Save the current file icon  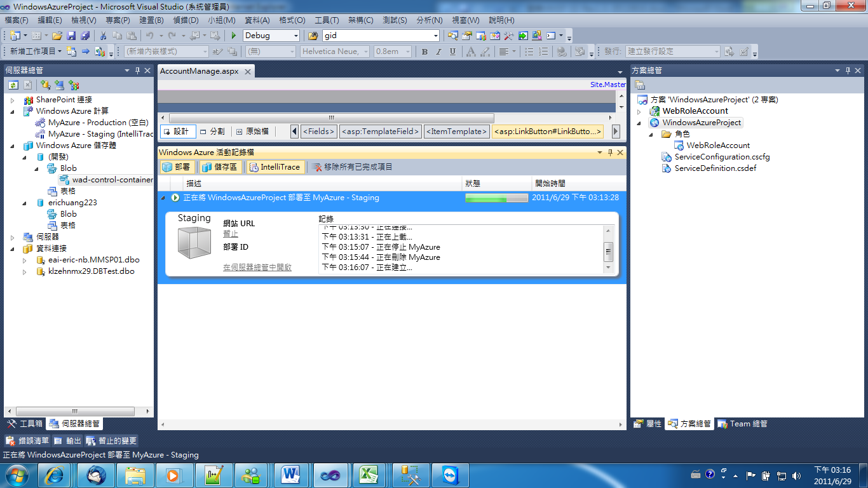click(x=71, y=36)
